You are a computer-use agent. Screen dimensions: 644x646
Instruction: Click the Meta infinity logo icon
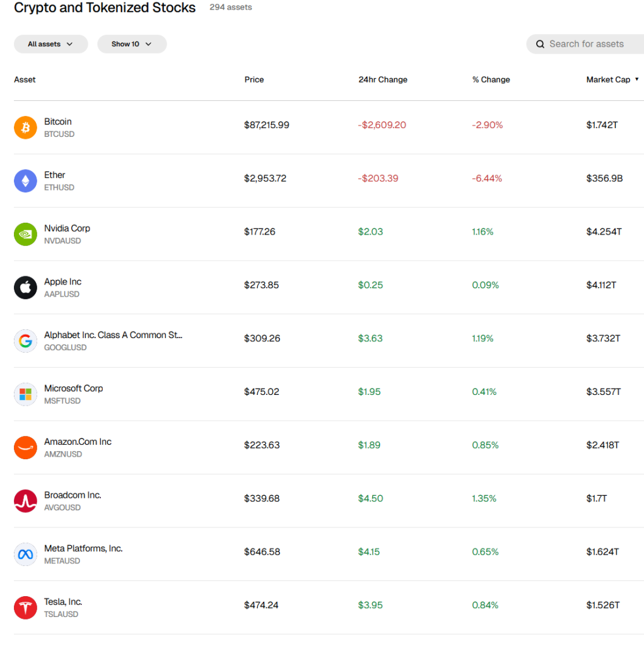pos(25,555)
